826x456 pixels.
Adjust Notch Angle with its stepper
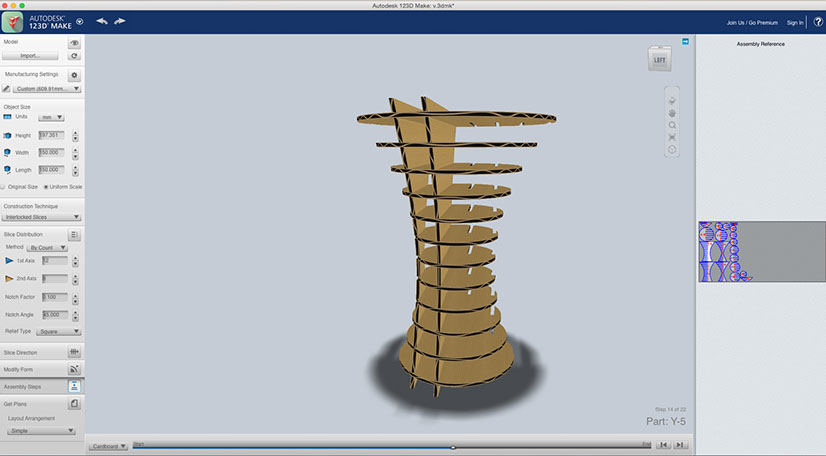(75, 315)
